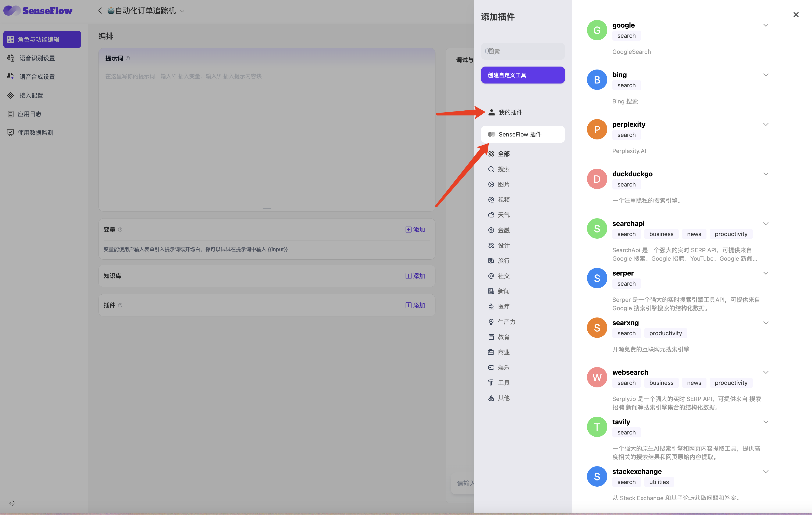This screenshot has height=515, width=812.
Task: Click the productivity tag under searxng
Action: tap(665, 333)
